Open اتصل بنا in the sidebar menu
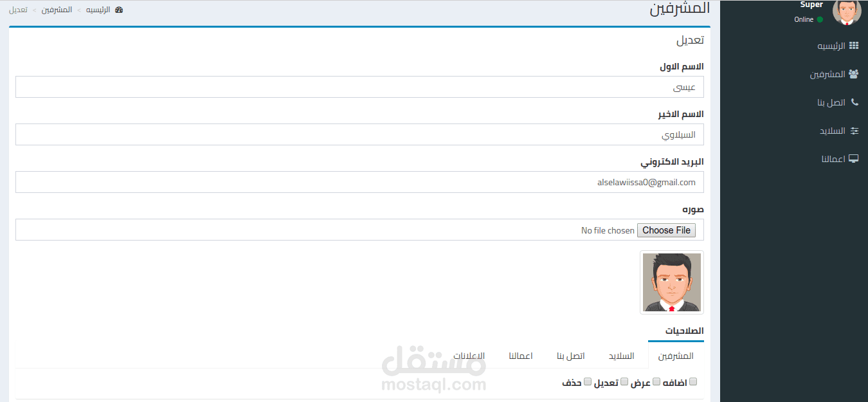Image resolution: width=868 pixels, height=402 pixels. pyautogui.click(x=831, y=103)
